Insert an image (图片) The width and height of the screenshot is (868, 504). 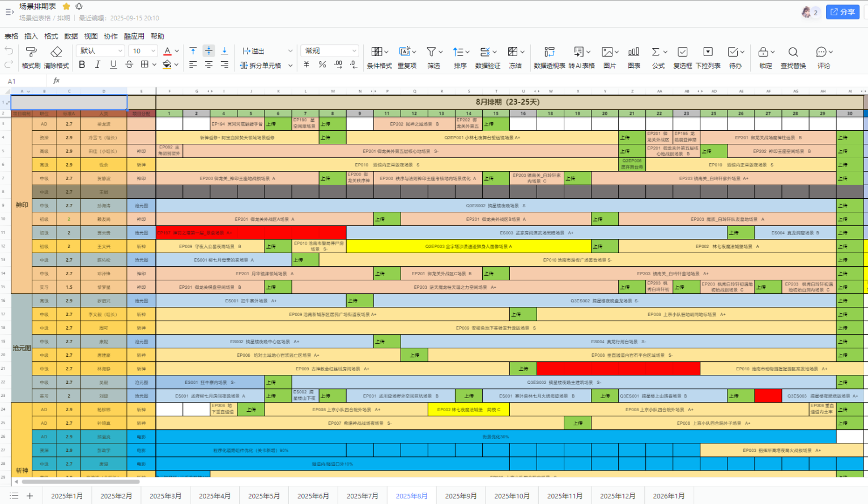pyautogui.click(x=609, y=58)
